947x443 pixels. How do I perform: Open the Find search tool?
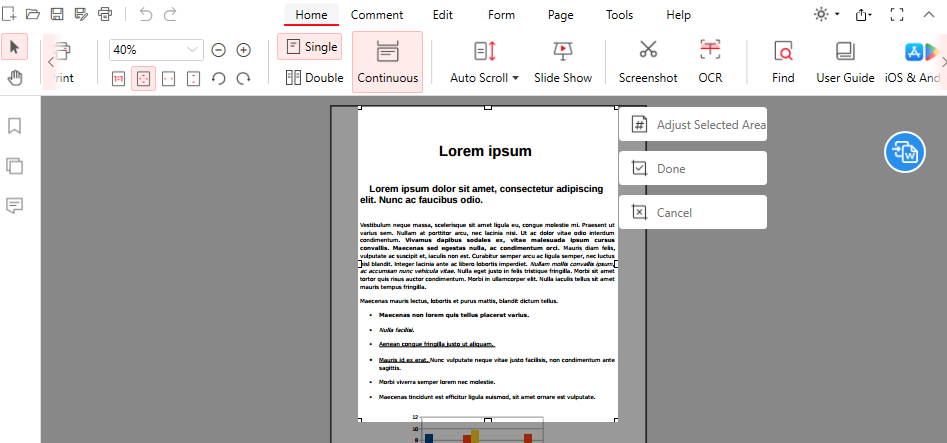point(783,62)
